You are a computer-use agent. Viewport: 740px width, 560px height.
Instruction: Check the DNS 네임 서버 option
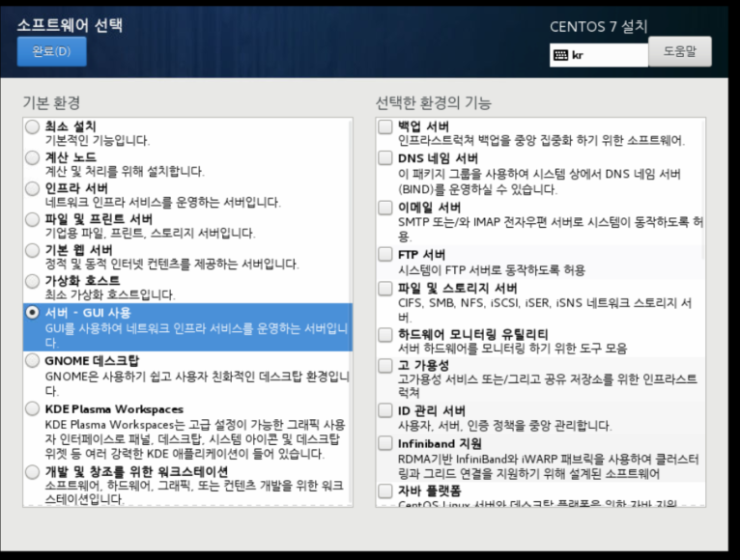coord(385,158)
